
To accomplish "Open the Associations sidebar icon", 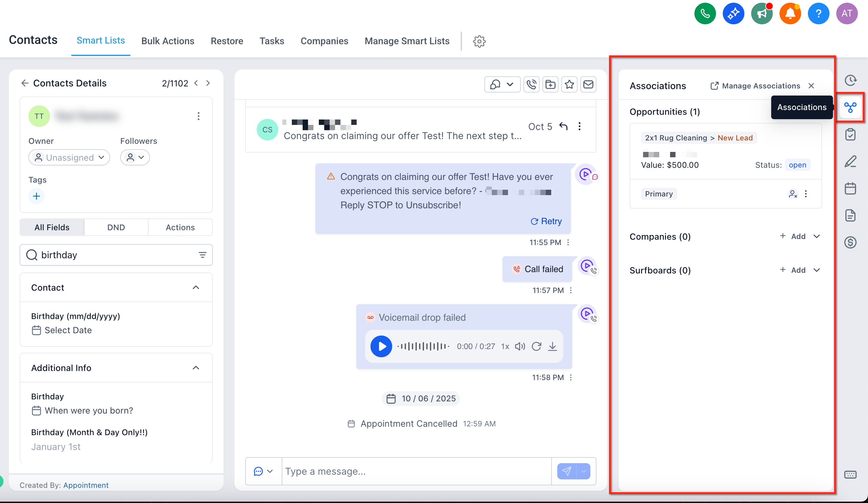I will point(850,107).
